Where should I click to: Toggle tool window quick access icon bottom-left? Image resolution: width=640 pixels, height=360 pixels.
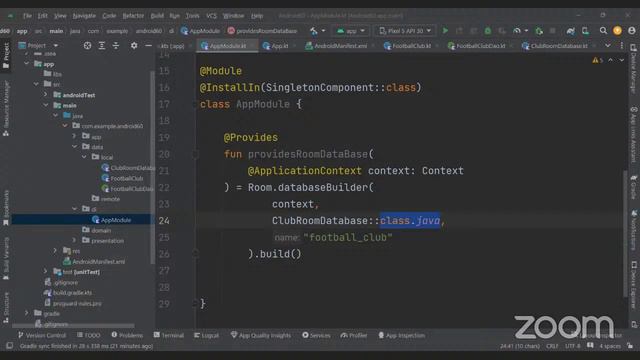(x=9, y=346)
